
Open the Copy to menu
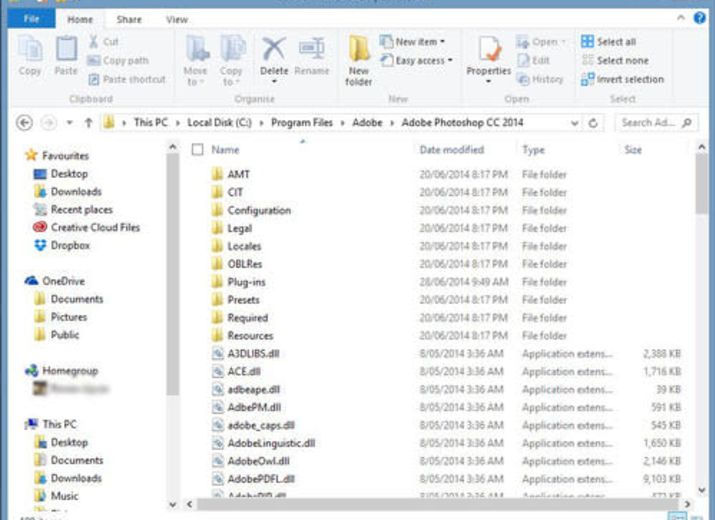(x=231, y=61)
